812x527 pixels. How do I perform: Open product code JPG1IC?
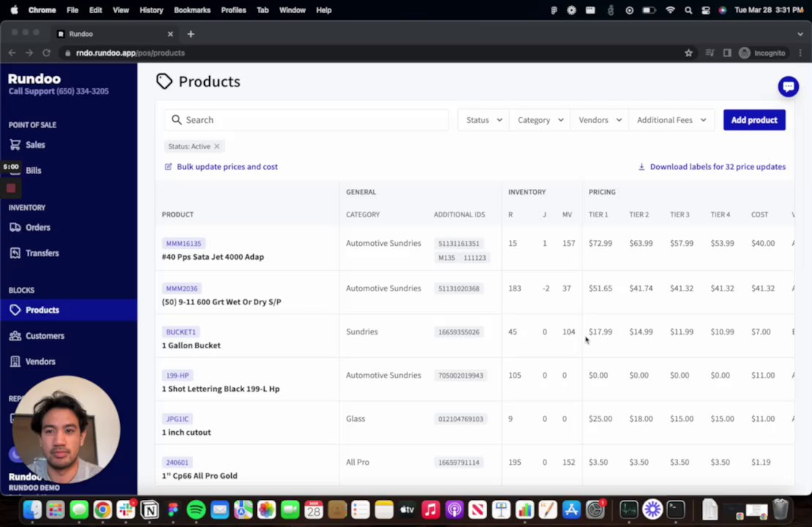[x=177, y=419]
